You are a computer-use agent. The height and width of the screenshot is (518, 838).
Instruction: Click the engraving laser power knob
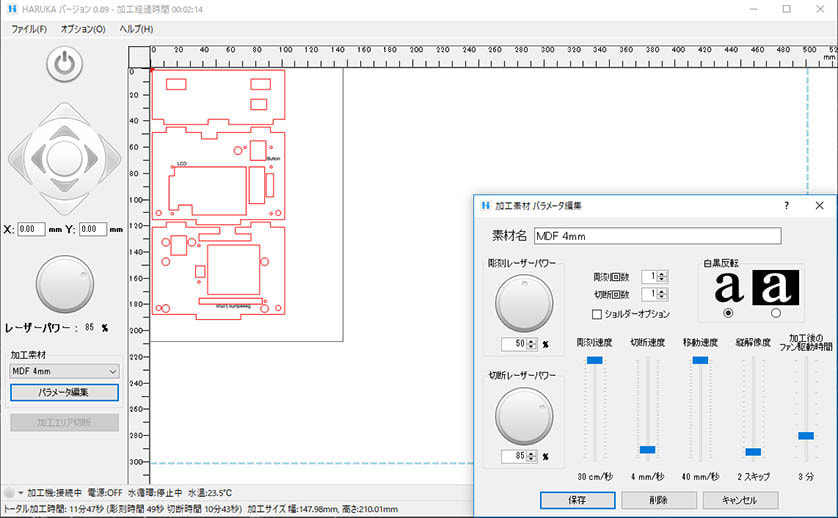524,304
